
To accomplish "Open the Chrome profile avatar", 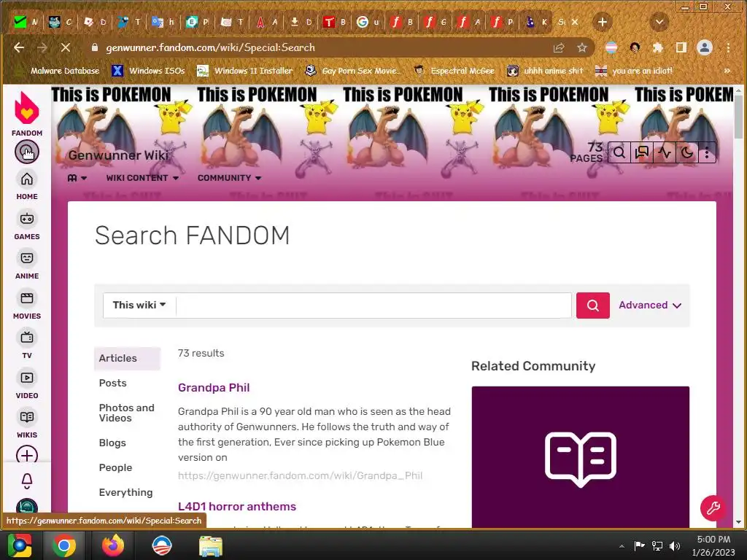I will click(705, 47).
